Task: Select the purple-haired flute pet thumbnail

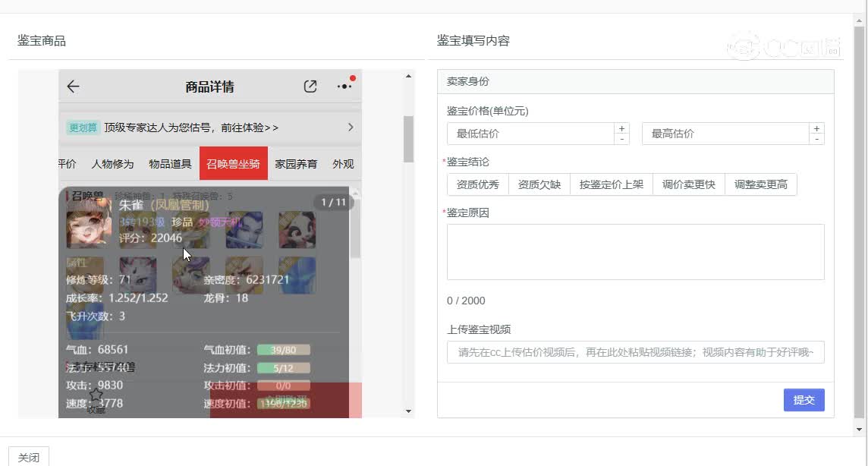Action: 244,229
